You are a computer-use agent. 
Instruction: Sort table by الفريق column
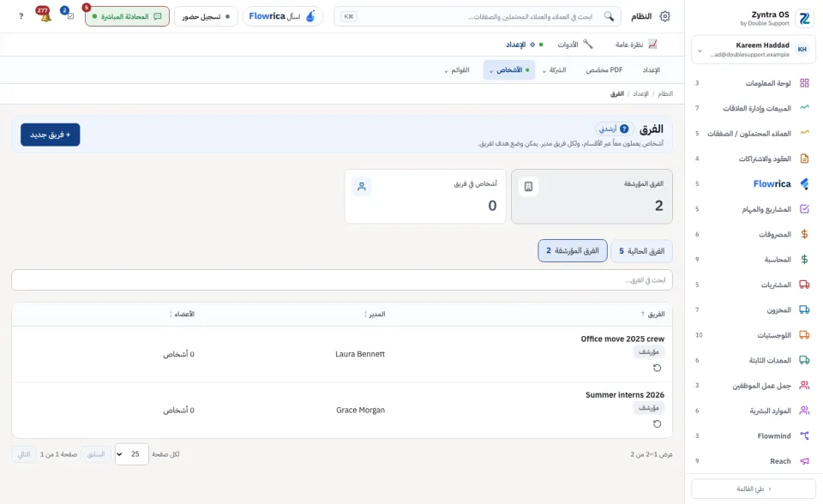[652, 314]
